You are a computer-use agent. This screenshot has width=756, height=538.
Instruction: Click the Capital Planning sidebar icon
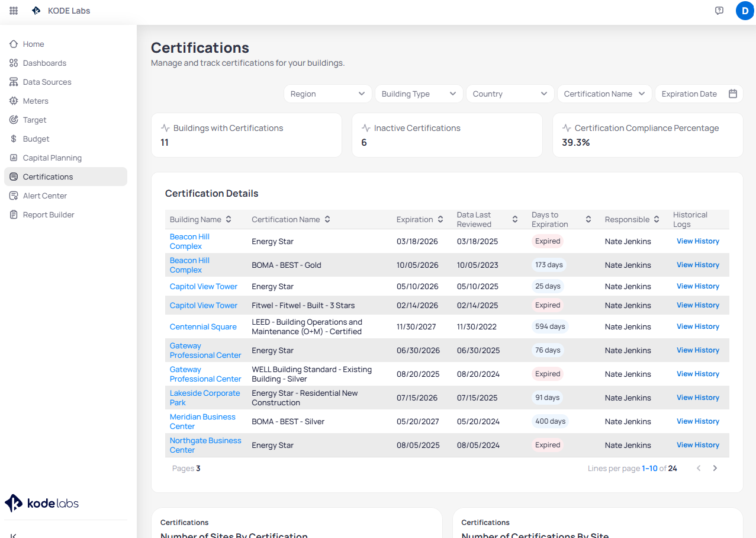14,158
